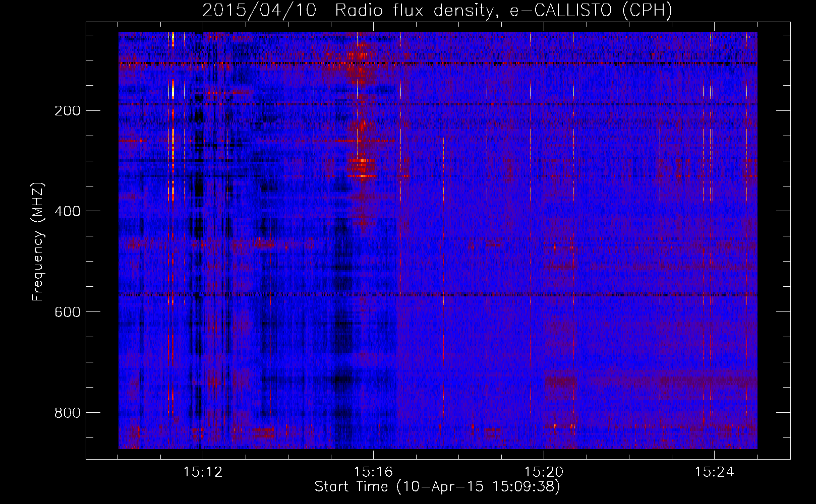Click the 800 frequency tick label
The image size is (816, 504).
tap(68, 413)
